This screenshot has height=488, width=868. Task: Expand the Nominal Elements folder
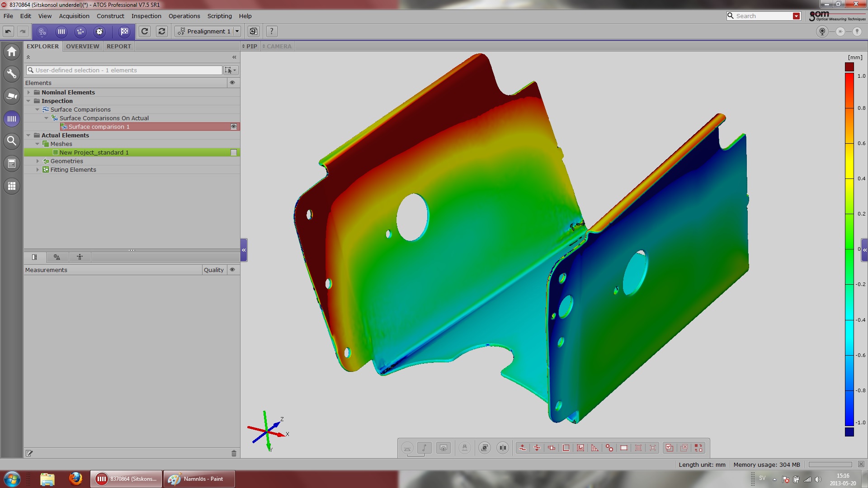click(x=28, y=92)
